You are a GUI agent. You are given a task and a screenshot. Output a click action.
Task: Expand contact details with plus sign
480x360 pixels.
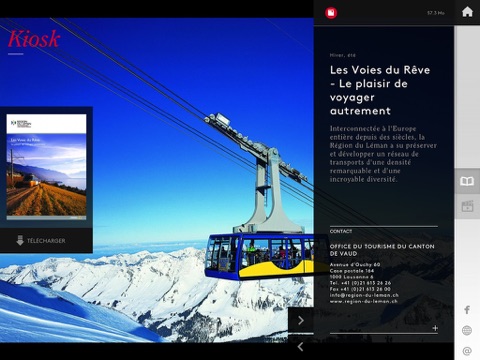click(x=435, y=328)
